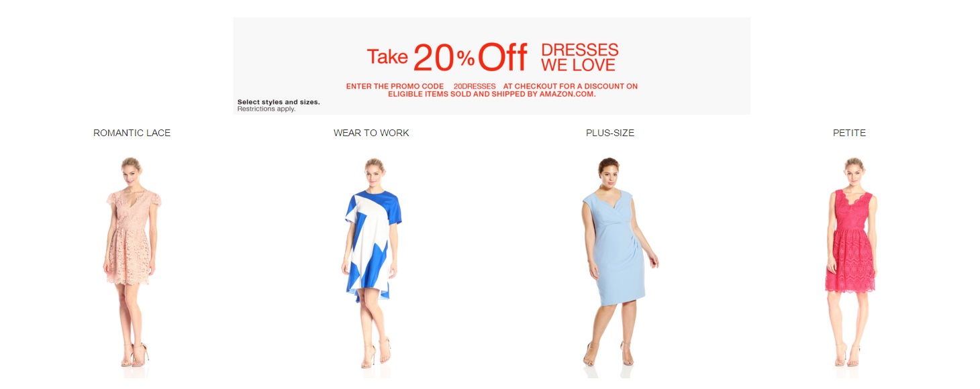Click 'ELIGIBLE ITEMS SOLD AND SHIPPED BY AMAZON.COM' line
The height and width of the screenshot is (389, 980).
coord(492,95)
